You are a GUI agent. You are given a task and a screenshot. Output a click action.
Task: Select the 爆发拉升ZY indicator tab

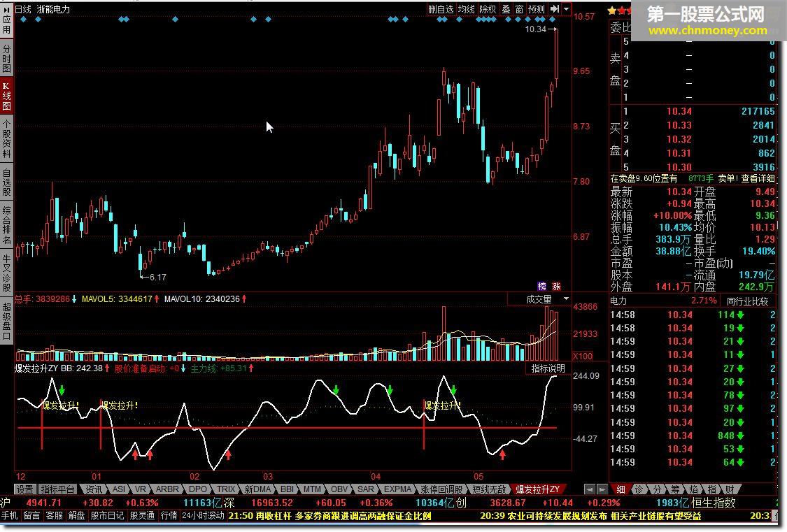click(x=537, y=489)
